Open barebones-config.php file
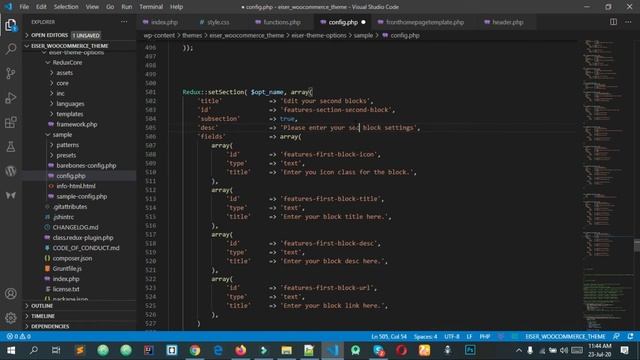 point(86,165)
